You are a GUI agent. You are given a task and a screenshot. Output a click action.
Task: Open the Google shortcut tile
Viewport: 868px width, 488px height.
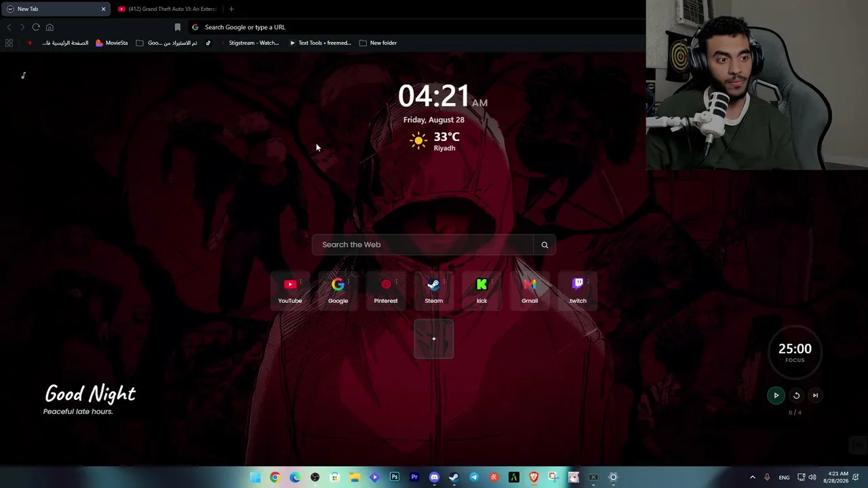click(338, 291)
